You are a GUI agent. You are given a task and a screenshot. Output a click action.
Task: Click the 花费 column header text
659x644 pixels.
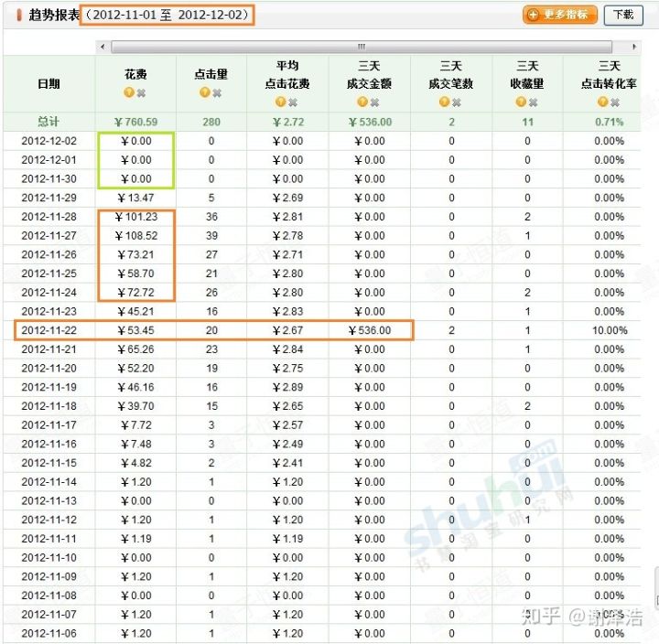point(135,74)
